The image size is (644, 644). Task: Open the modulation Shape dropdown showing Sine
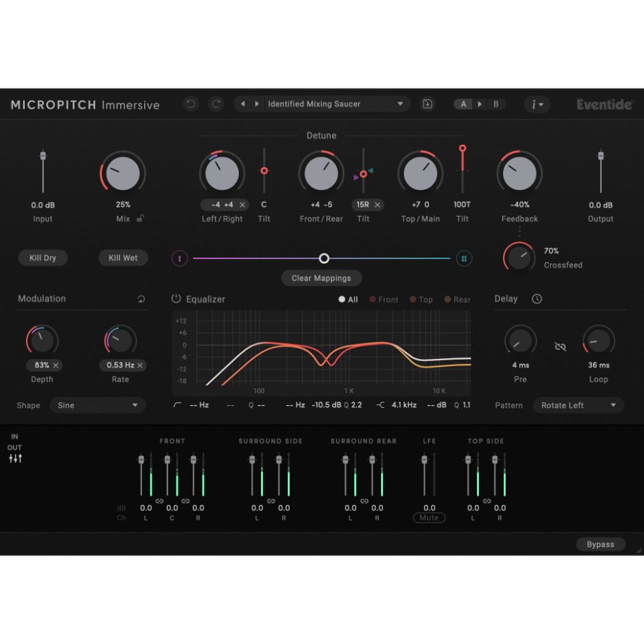(x=97, y=405)
